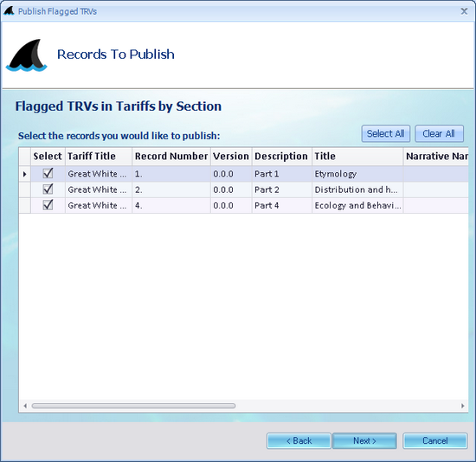Click the left scroll arrow of horizontal scrollbar
476x462 pixels.
click(25, 406)
